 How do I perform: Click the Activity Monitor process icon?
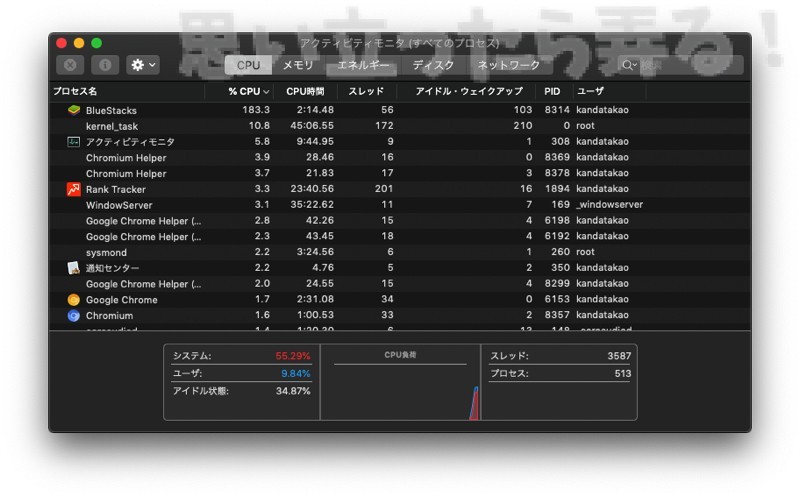point(73,141)
